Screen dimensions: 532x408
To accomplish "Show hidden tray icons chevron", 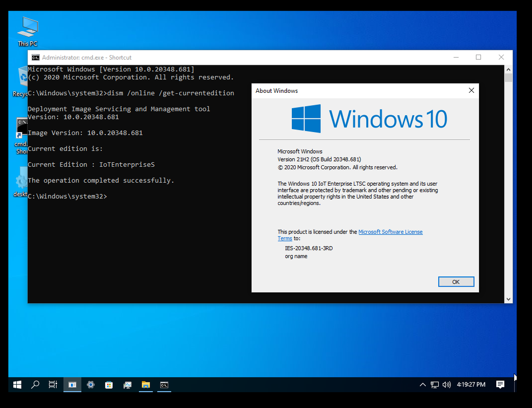I will (x=422, y=385).
